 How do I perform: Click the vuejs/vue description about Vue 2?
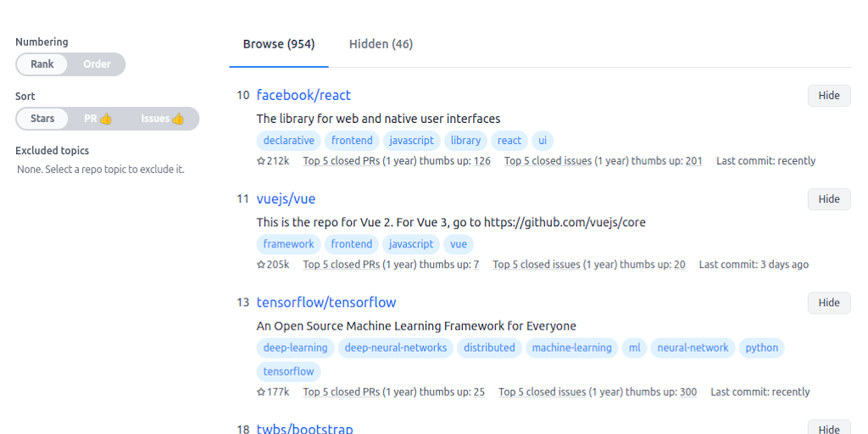point(451,223)
